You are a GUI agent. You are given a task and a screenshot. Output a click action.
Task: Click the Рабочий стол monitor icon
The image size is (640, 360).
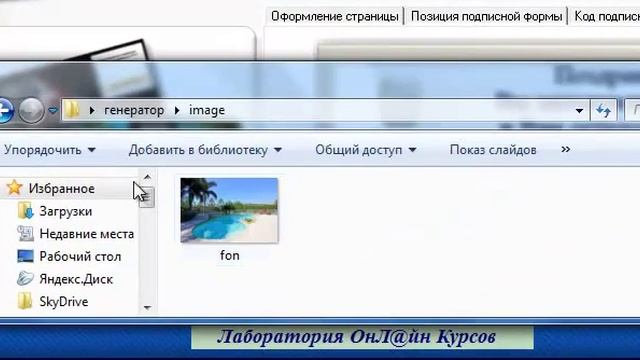(x=25, y=256)
